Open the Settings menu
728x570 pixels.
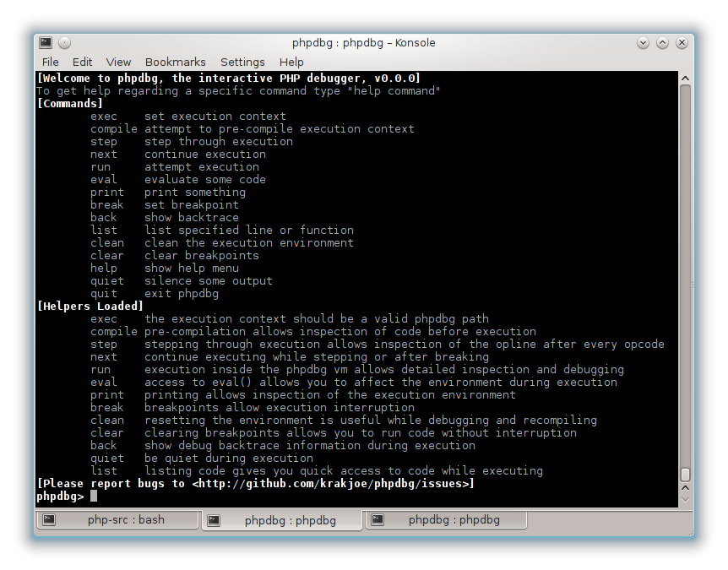click(242, 62)
